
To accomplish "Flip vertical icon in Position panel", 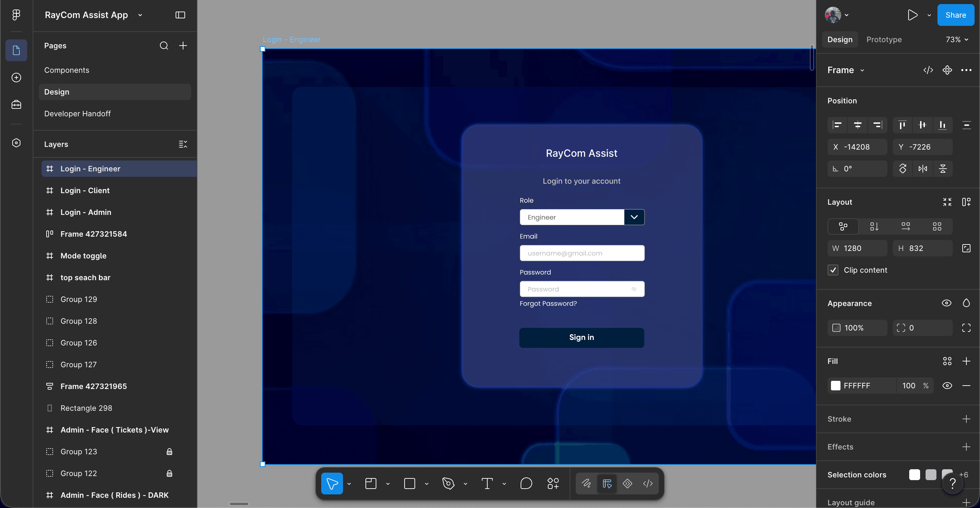I will (x=943, y=168).
